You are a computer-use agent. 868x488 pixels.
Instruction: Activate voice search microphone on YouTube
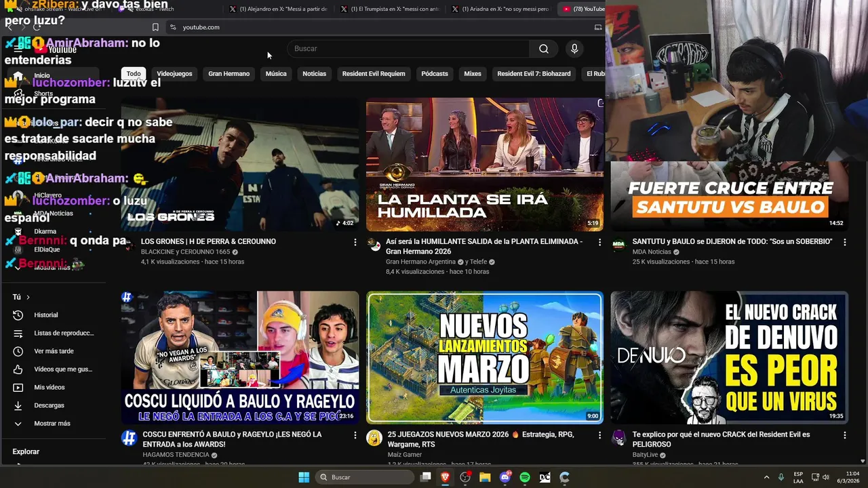[574, 49]
